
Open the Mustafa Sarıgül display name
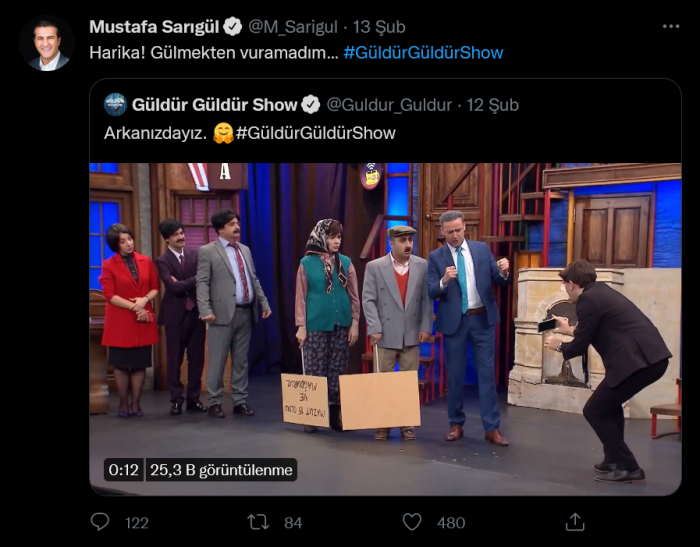click(154, 27)
